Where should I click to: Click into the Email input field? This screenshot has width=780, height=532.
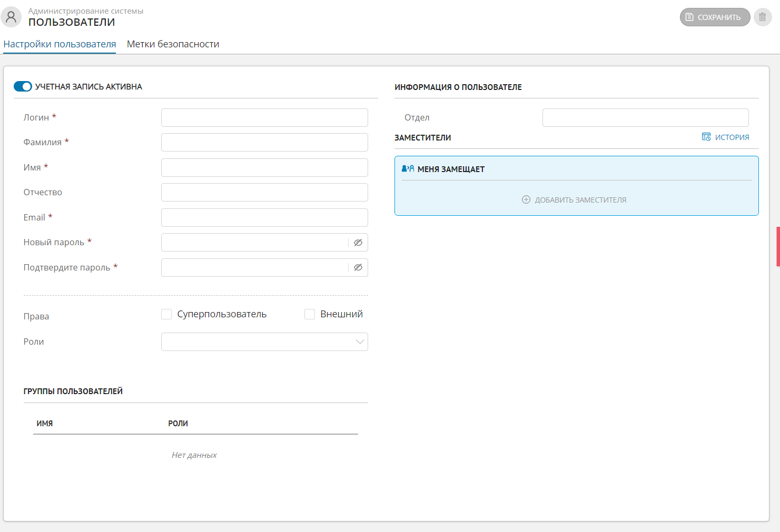point(264,218)
